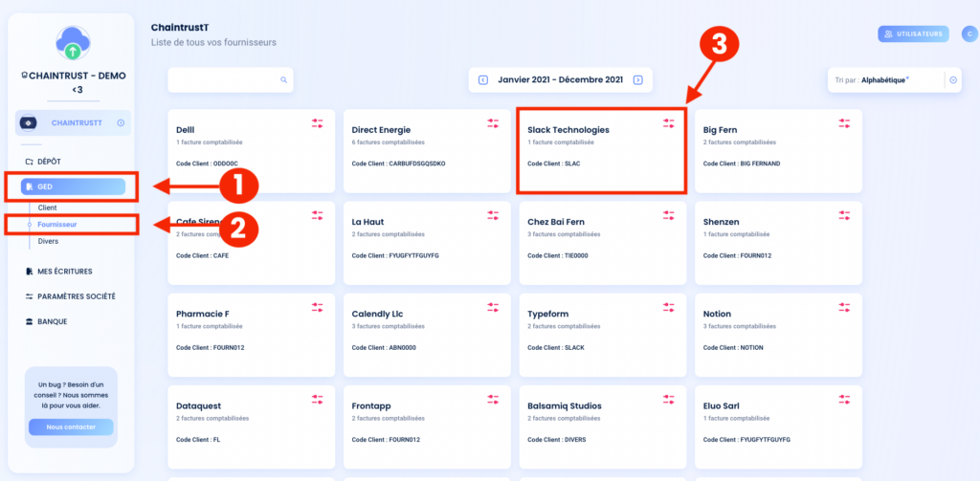The image size is (980, 481).
Task: Click the Typeform supplier name
Action: click(x=548, y=314)
